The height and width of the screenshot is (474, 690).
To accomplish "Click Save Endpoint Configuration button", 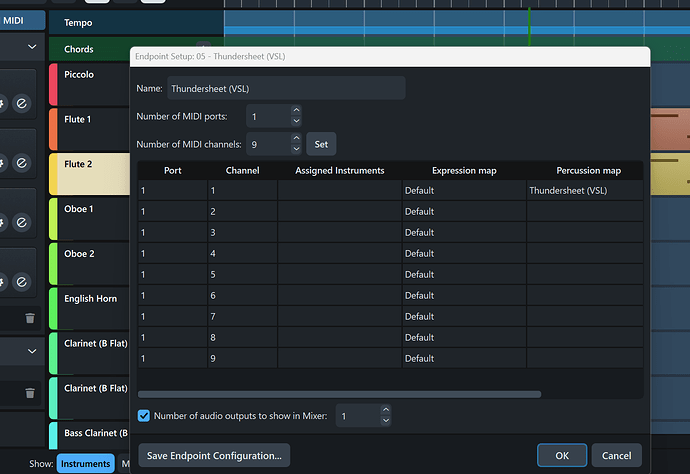I will coord(214,455).
